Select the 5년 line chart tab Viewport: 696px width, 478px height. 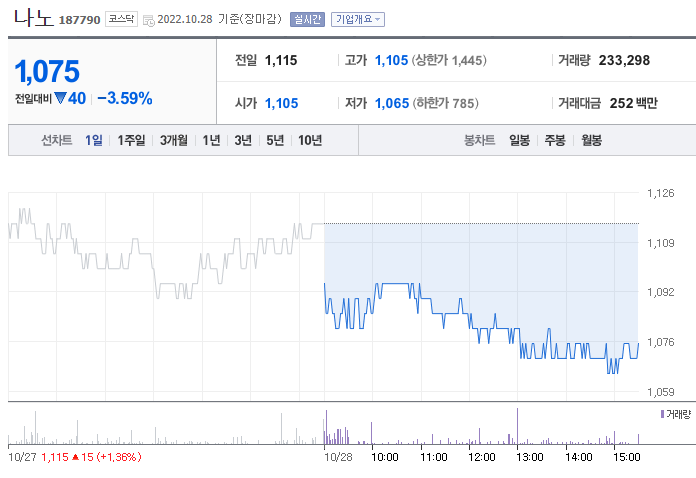click(275, 140)
